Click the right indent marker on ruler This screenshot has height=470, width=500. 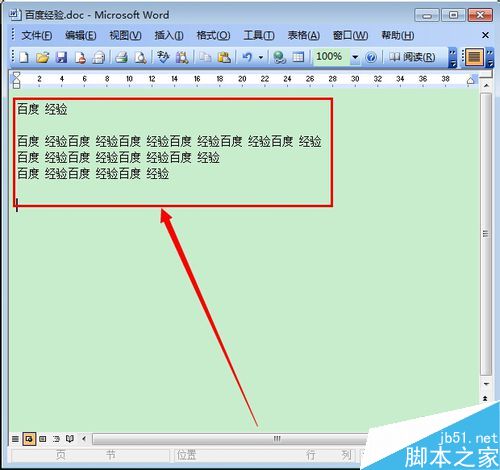[471, 80]
